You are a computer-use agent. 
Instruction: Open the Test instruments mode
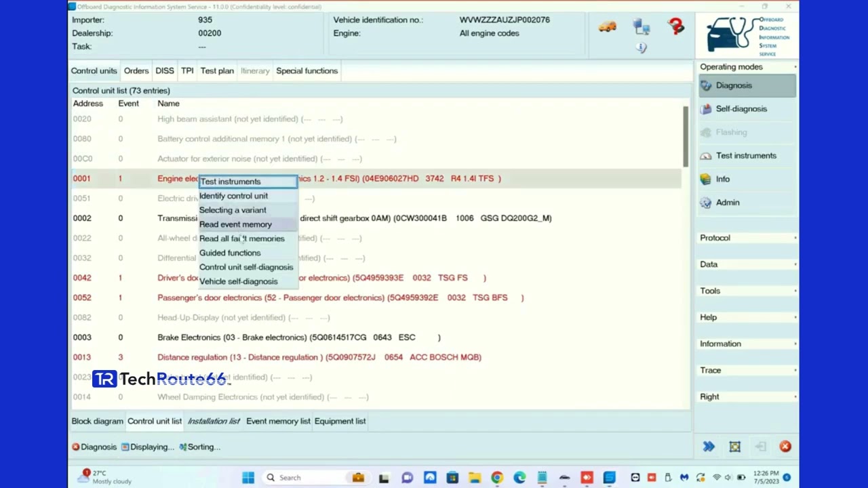747,155
